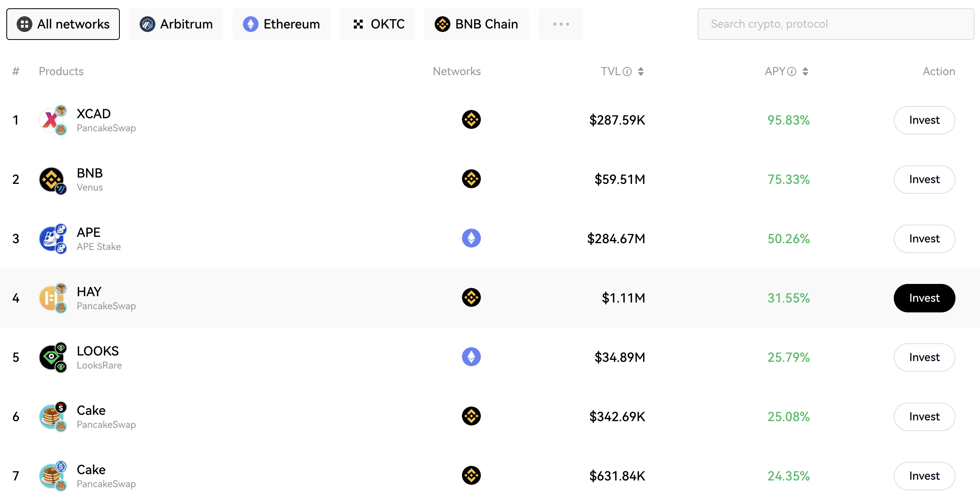Viewport: 980px width, 503px height.
Task: Click the BNB Chain network icon for BNB
Action: click(x=472, y=178)
